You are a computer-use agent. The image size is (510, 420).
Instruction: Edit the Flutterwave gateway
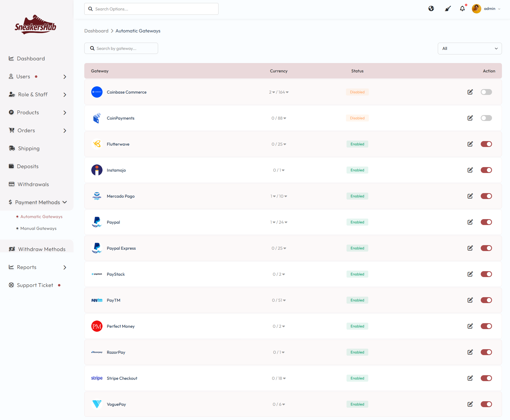click(x=470, y=144)
